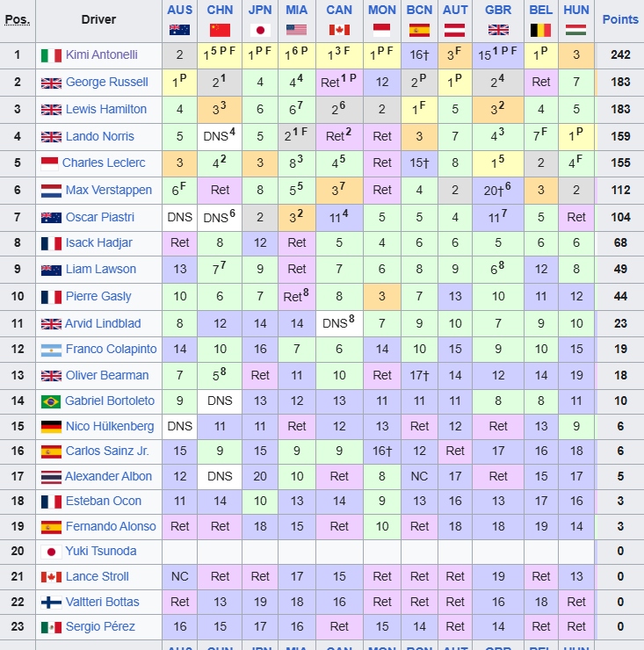Click the Pos. column header abbreviation
644x650 pixels.
coord(17,19)
